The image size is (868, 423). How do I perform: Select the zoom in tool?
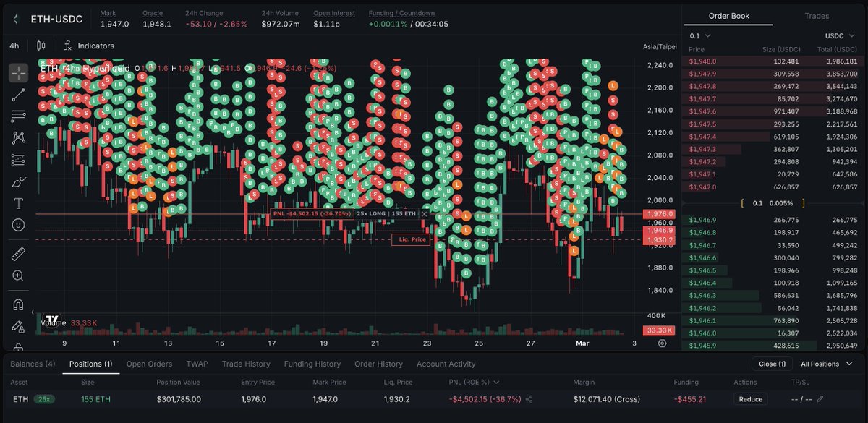point(18,275)
